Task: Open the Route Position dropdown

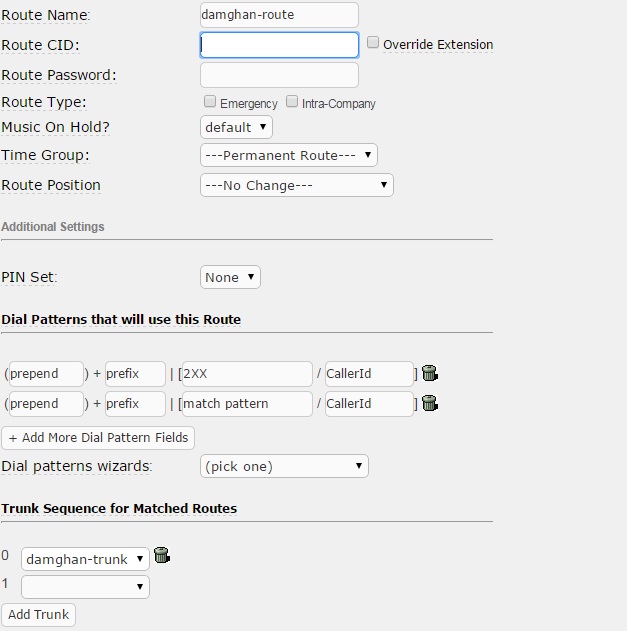Action: click(296, 185)
